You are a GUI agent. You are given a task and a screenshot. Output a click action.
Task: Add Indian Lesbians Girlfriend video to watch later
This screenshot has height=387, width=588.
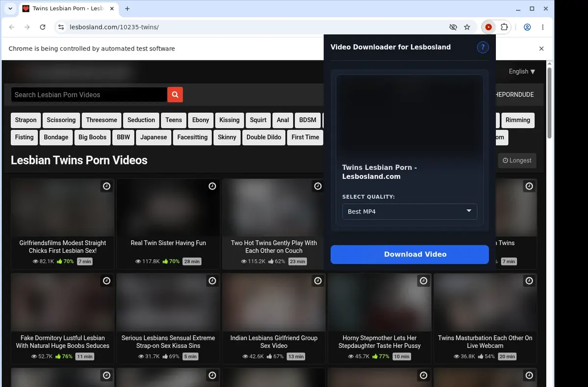(318, 281)
